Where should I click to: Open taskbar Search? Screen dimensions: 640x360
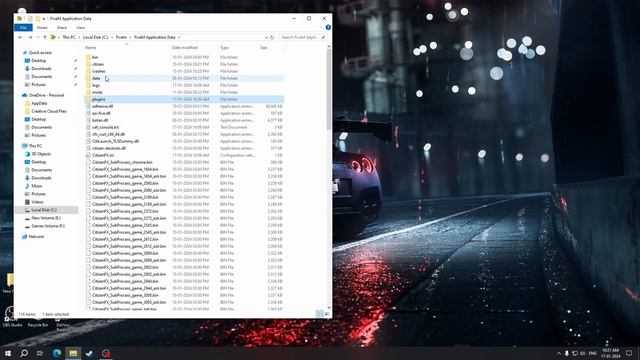(24, 353)
